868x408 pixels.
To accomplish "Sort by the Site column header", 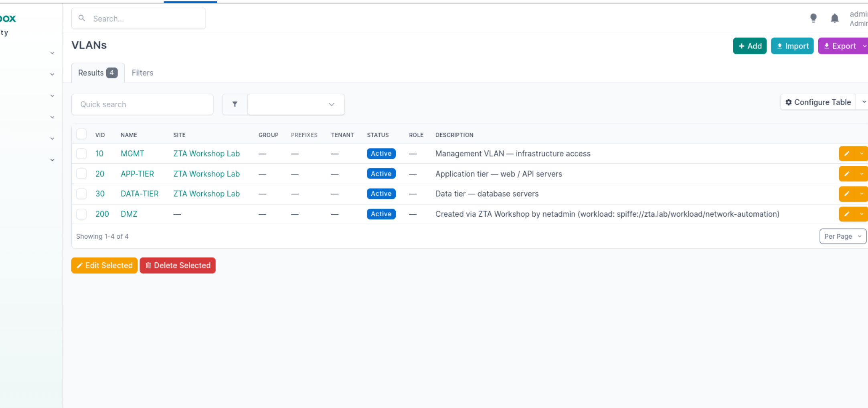I will [179, 135].
